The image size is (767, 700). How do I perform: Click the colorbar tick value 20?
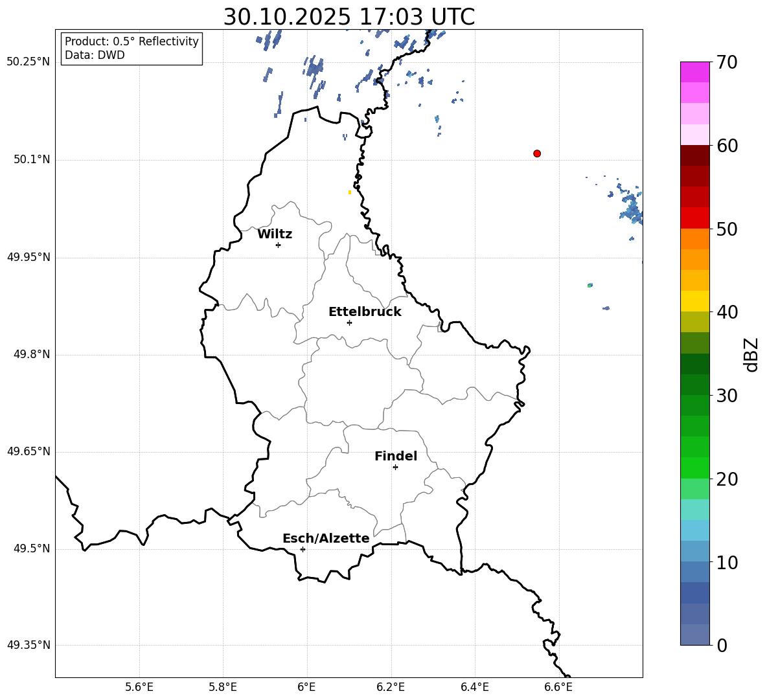(727, 479)
